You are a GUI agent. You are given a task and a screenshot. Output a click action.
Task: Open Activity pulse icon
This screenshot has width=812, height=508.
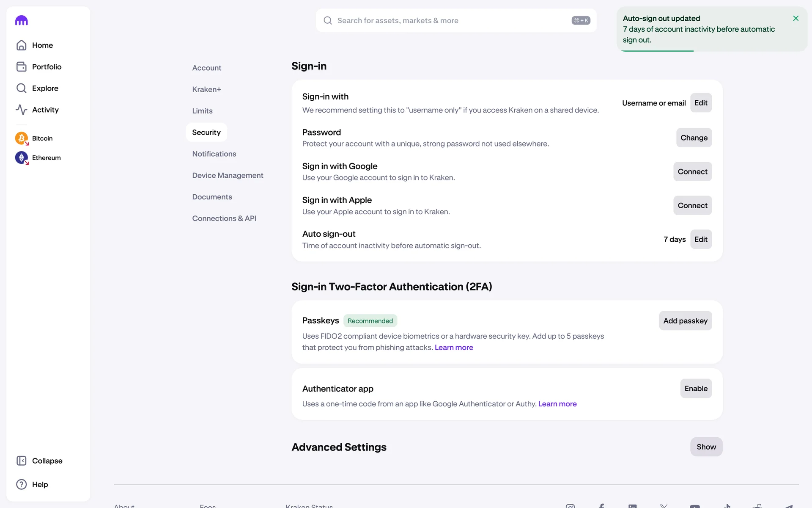(21, 110)
